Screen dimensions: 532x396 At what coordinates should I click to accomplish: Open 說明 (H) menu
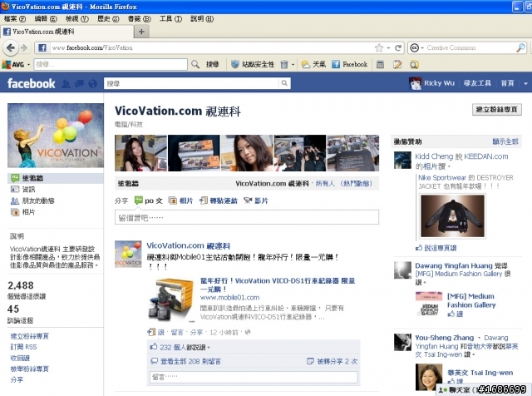click(202, 19)
